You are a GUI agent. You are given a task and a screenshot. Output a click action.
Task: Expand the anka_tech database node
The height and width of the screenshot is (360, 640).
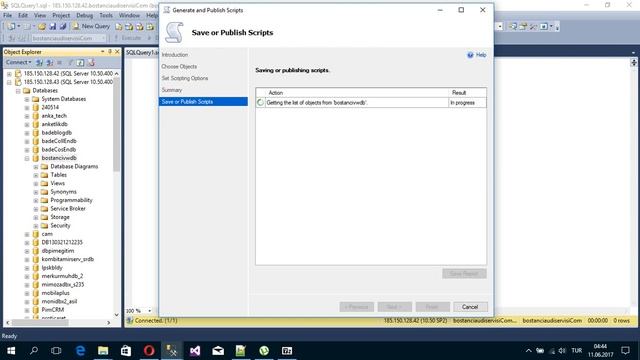[x=27, y=116]
